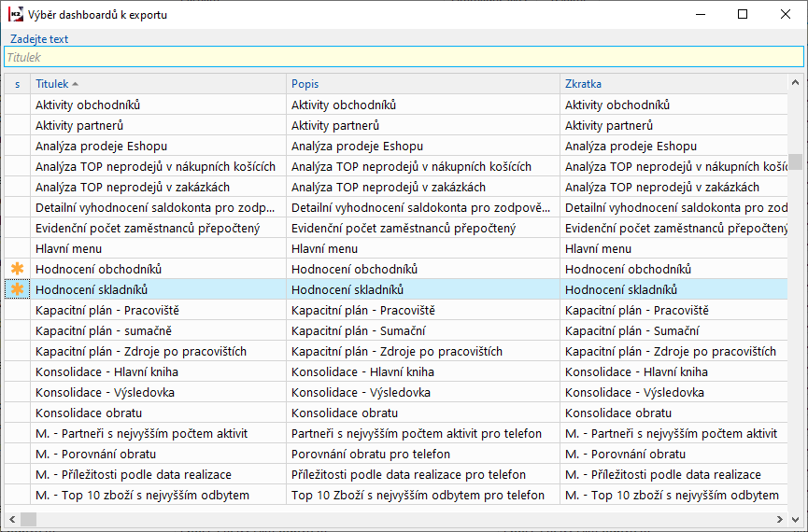Click the "s" column header
The height and width of the screenshot is (532, 808).
point(17,84)
